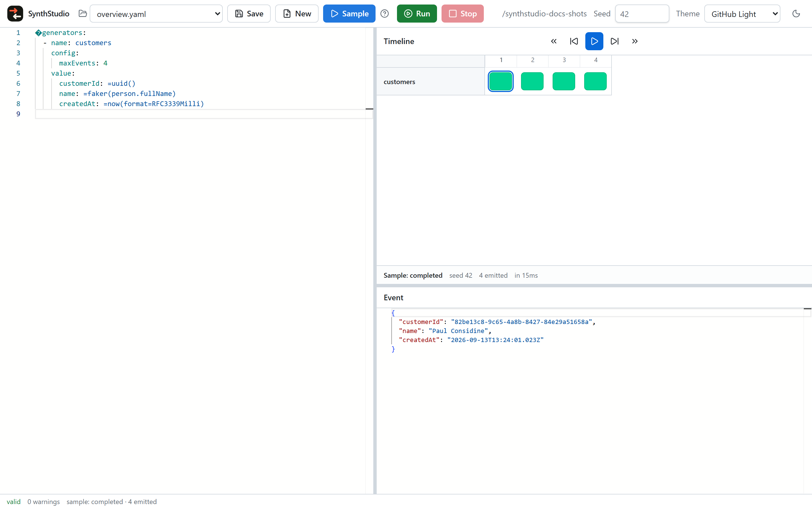Toggle dark mode moon icon
This screenshot has width=812, height=508.
(796, 14)
